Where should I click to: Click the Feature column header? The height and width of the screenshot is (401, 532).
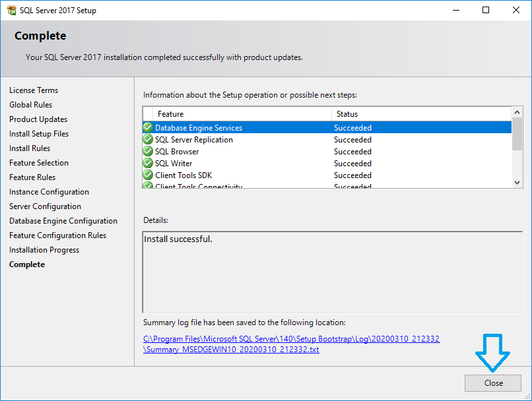pos(241,114)
